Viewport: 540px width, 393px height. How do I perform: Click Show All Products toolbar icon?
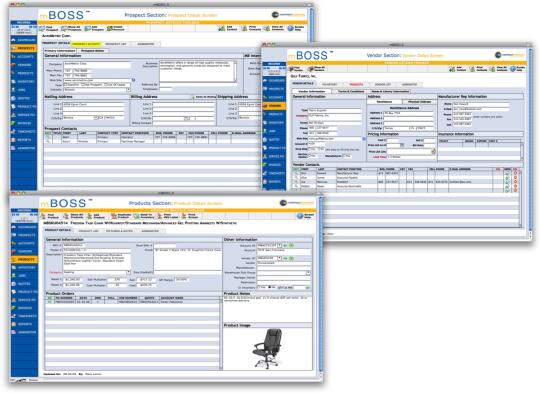tap(73, 216)
